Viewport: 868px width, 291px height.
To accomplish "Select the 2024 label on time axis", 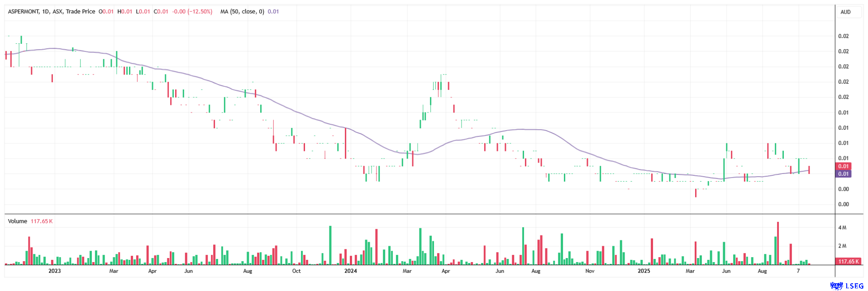I will click(350, 271).
